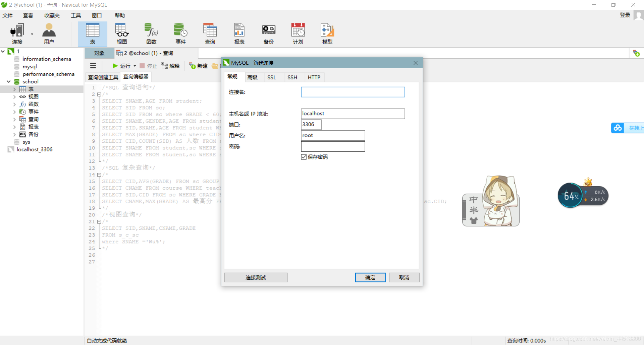
Task: Select the 模型 (Model) toolbar icon
Action: pyautogui.click(x=327, y=33)
